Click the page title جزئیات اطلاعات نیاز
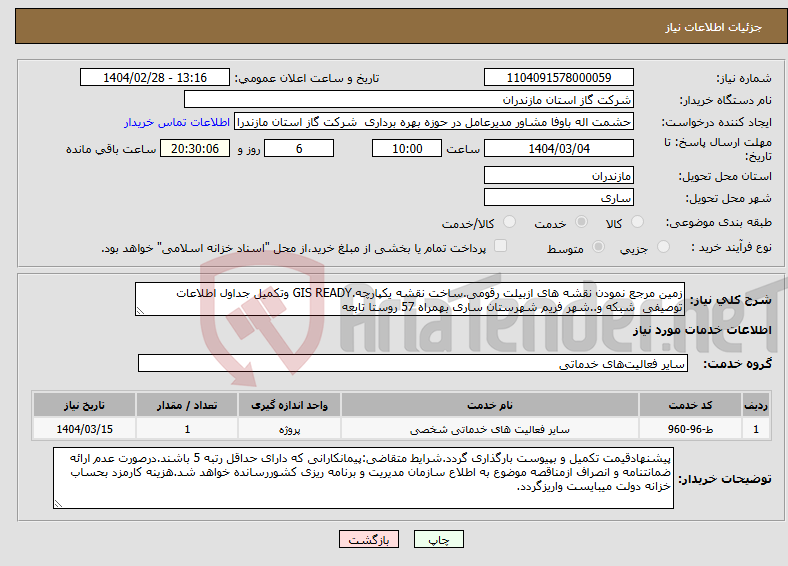Screen dimensions: 788x566 (x=714, y=27)
